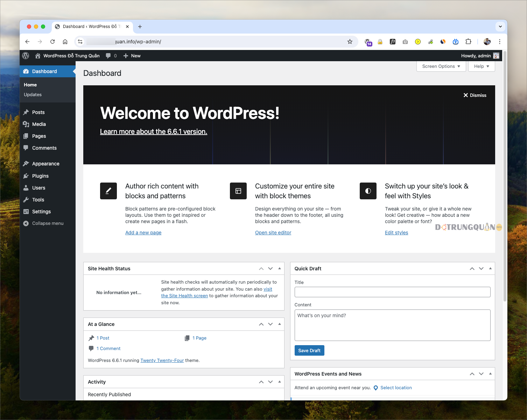Open 1 Comment link in At a Glance

tap(108, 349)
